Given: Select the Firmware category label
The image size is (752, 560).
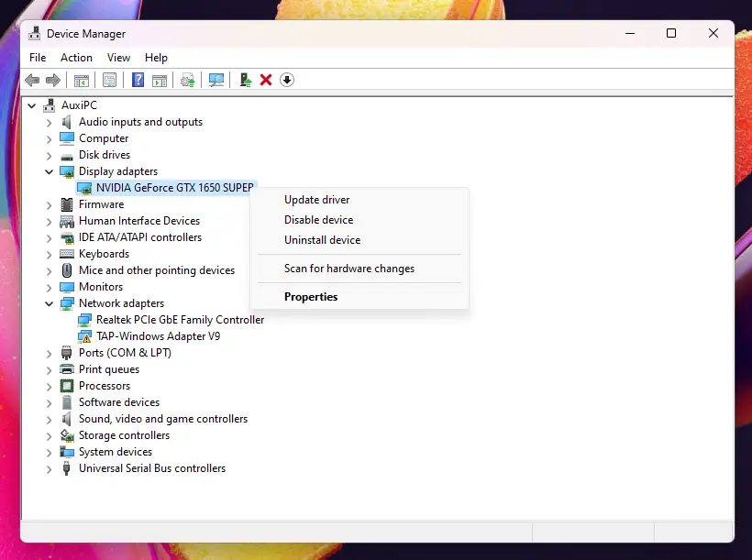Looking at the screenshot, I should (x=101, y=204).
